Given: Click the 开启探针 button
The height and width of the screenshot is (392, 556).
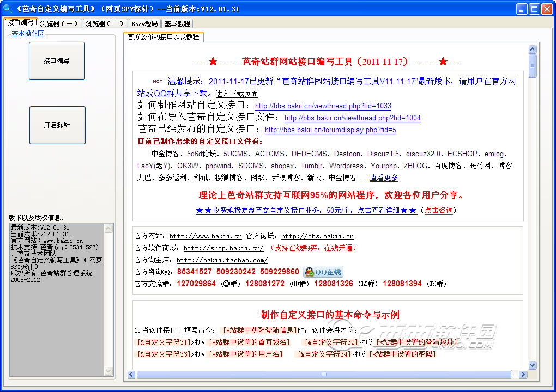Looking at the screenshot, I should [57, 125].
